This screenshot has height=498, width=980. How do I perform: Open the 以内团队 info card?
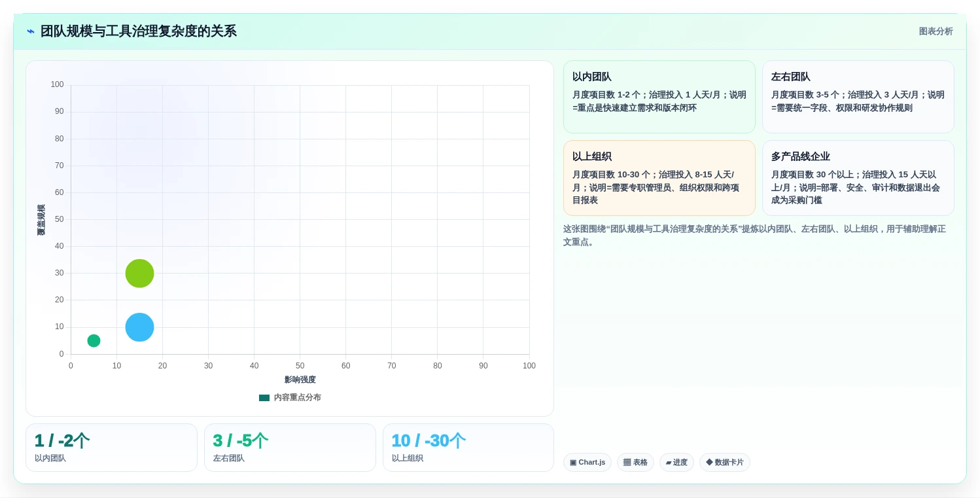(659, 97)
